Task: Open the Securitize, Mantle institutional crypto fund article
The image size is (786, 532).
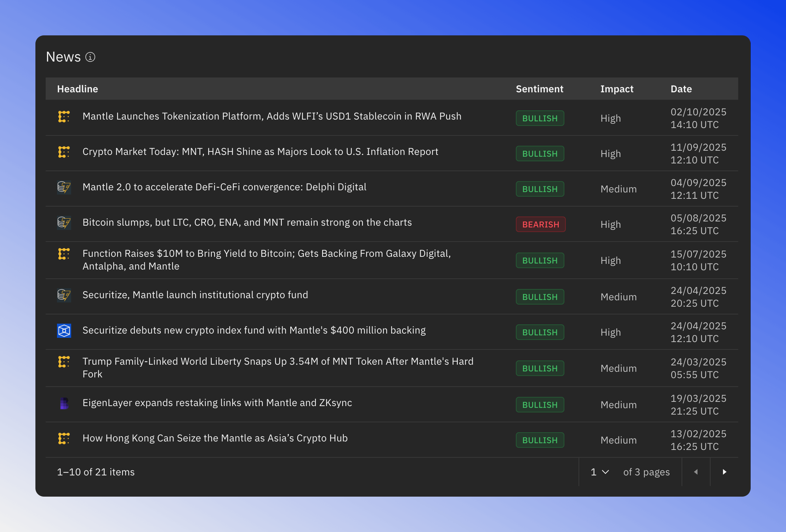Action: 195,295
